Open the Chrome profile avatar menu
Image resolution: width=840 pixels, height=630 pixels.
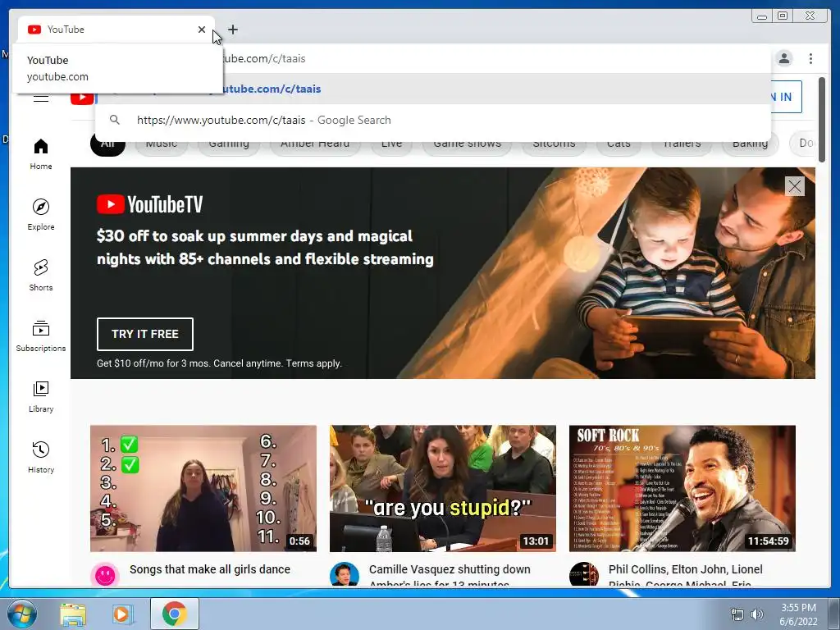click(x=784, y=58)
